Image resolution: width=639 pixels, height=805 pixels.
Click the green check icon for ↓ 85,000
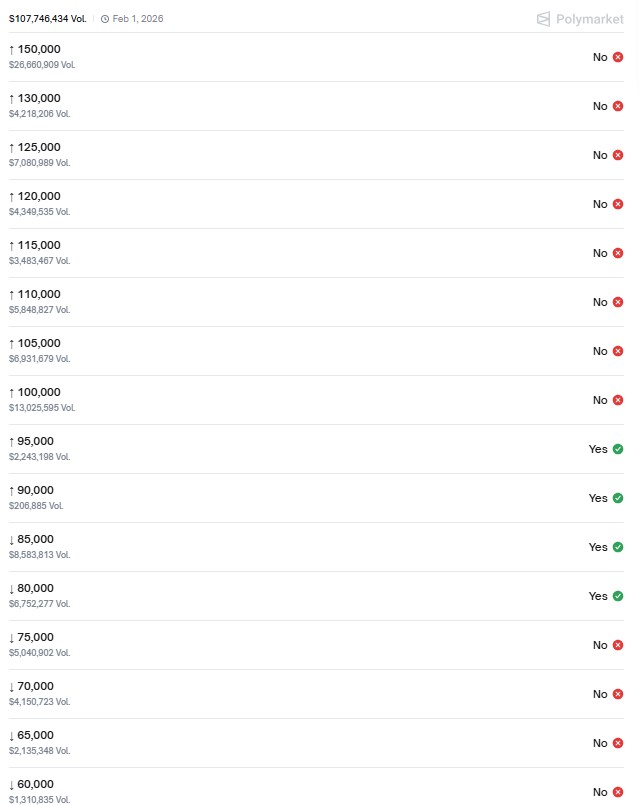[618, 547]
